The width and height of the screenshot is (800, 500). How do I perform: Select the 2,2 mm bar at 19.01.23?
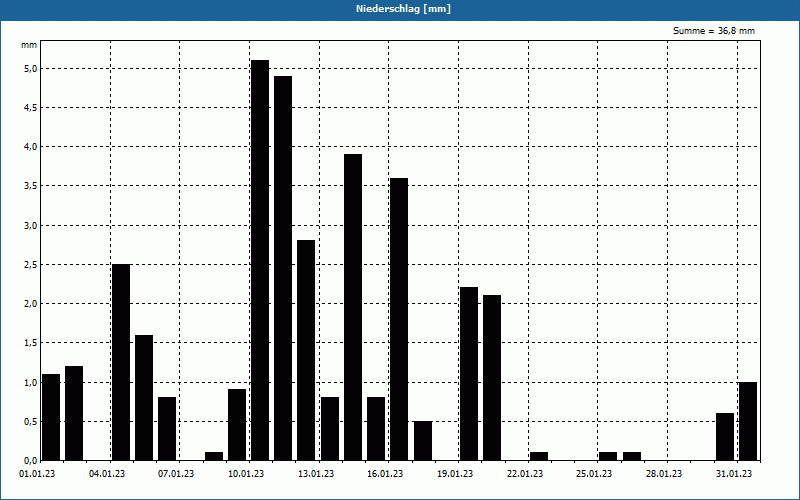[469, 373]
